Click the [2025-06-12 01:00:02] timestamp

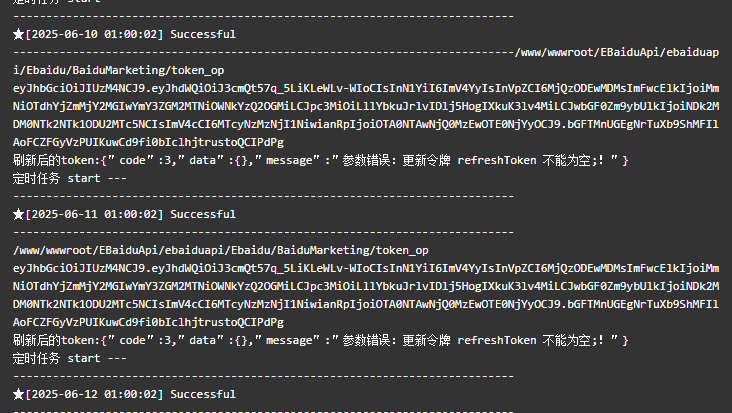95,394
